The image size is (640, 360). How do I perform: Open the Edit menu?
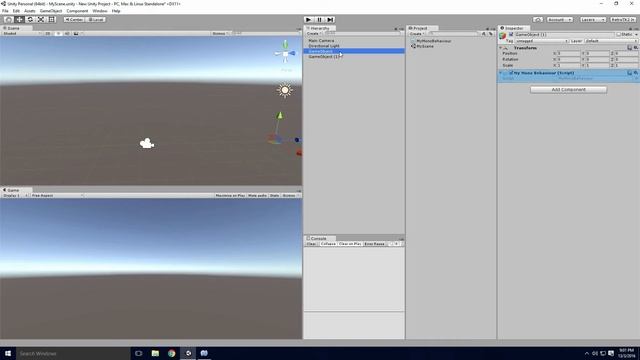point(16,11)
